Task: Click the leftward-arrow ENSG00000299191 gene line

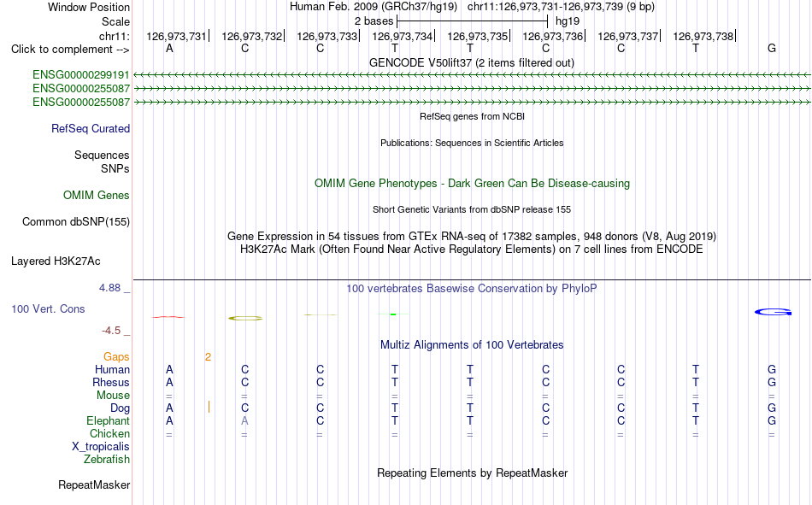Action: (472, 75)
